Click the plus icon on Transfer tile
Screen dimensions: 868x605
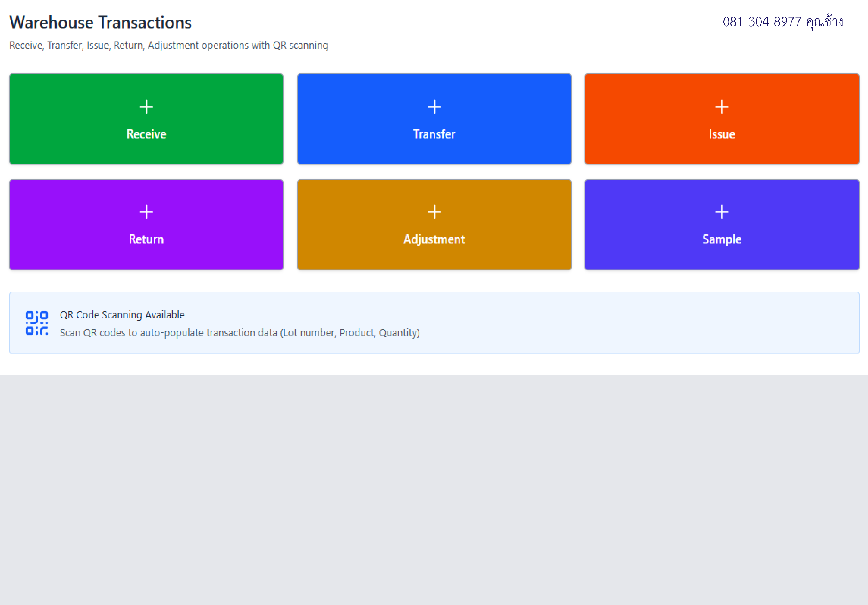tap(434, 107)
